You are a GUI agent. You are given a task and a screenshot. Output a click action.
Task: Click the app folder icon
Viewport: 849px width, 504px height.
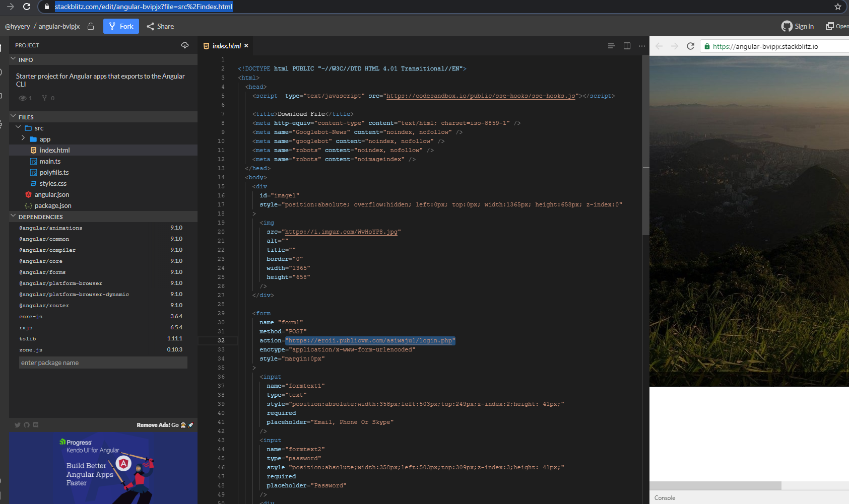[33, 139]
